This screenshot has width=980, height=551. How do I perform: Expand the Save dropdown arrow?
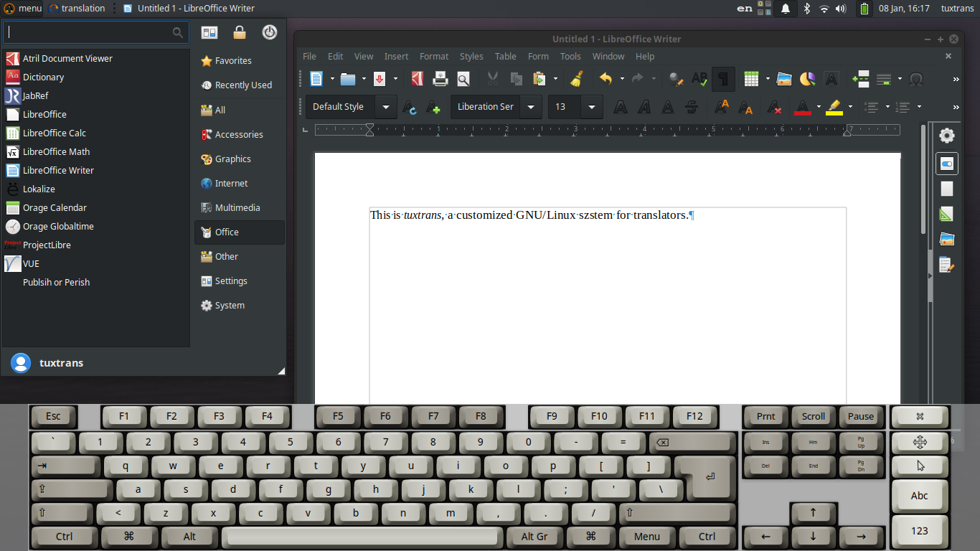pos(395,78)
